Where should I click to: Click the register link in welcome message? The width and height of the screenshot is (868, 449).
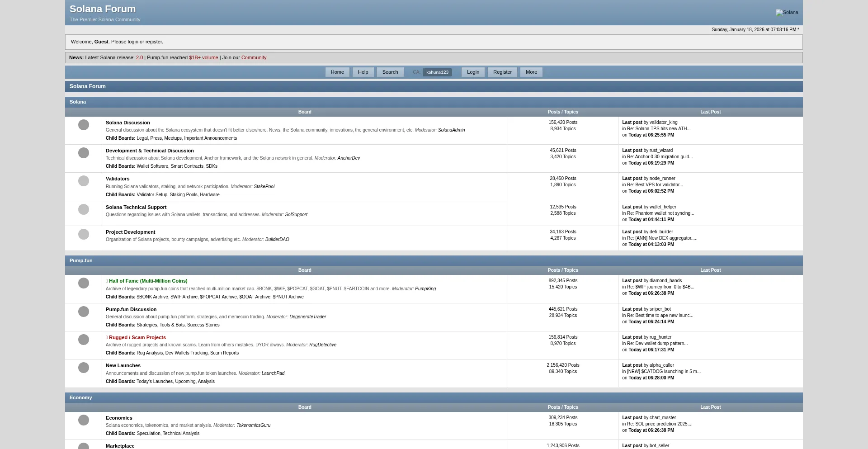point(154,42)
